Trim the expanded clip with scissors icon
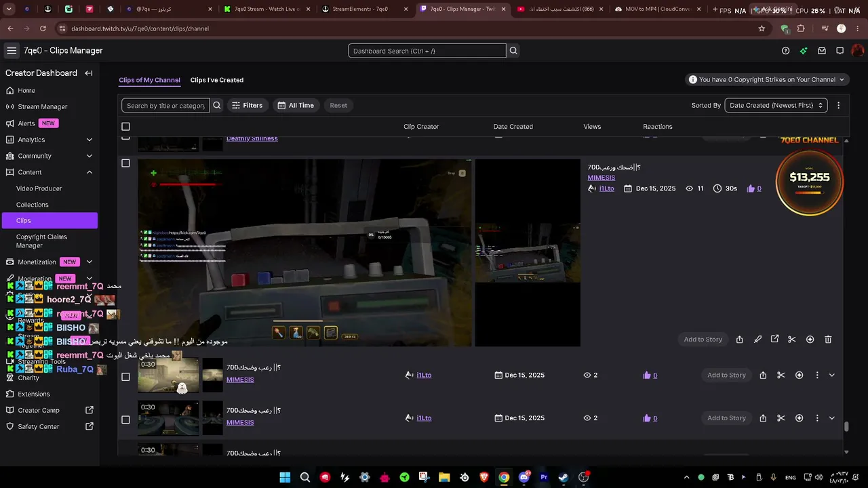This screenshot has height=488, width=868. pos(791,340)
